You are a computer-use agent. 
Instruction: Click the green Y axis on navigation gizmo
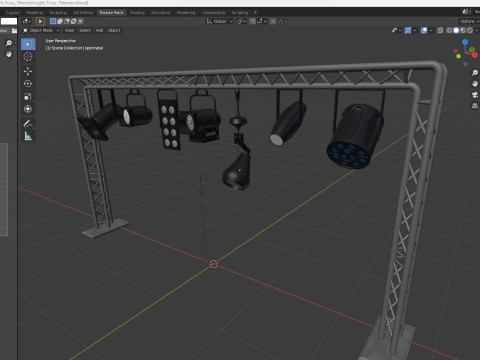click(472, 50)
